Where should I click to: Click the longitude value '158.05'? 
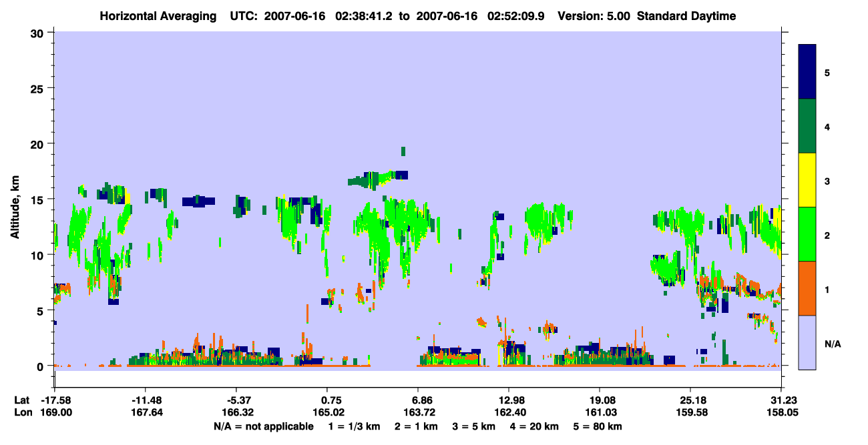[781, 413]
